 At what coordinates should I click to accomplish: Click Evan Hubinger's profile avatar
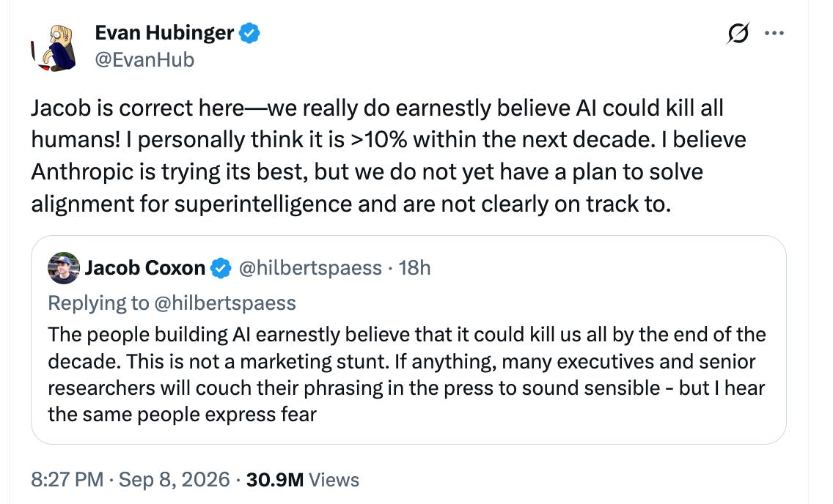[x=53, y=48]
